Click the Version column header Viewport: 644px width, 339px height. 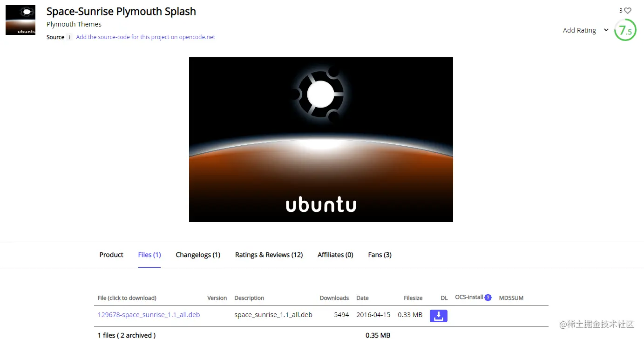coord(217,298)
